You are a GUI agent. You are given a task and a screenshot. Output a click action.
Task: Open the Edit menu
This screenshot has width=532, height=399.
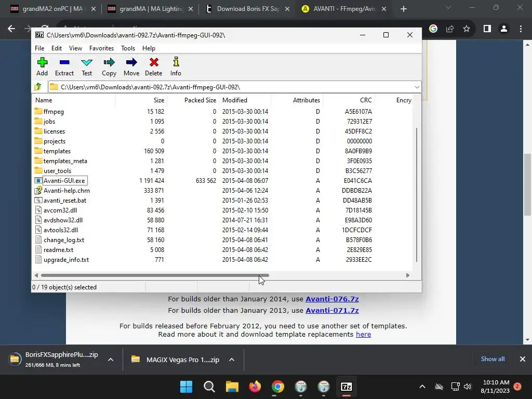point(57,48)
